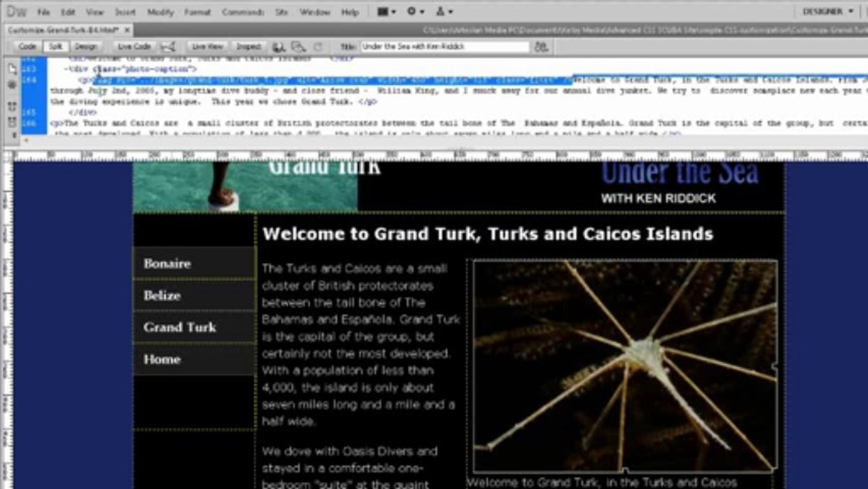
Task: Click line number 166 in code view
Action: (28, 123)
